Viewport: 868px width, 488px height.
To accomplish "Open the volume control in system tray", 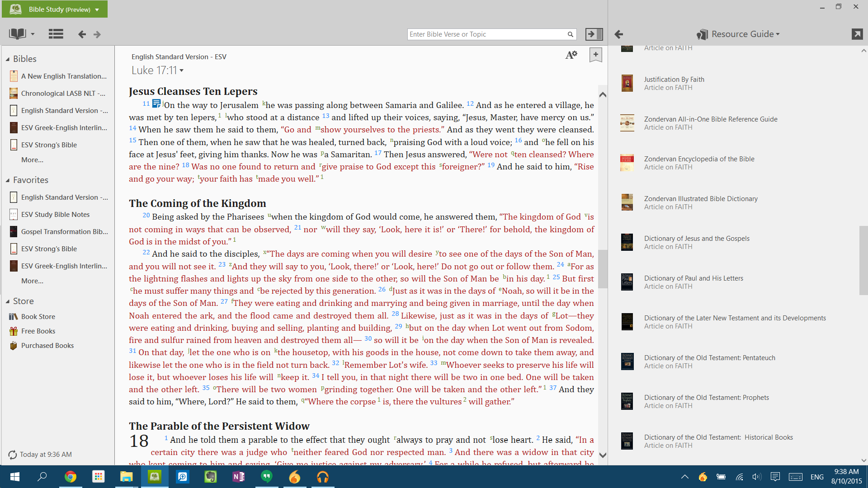I will click(x=756, y=477).
